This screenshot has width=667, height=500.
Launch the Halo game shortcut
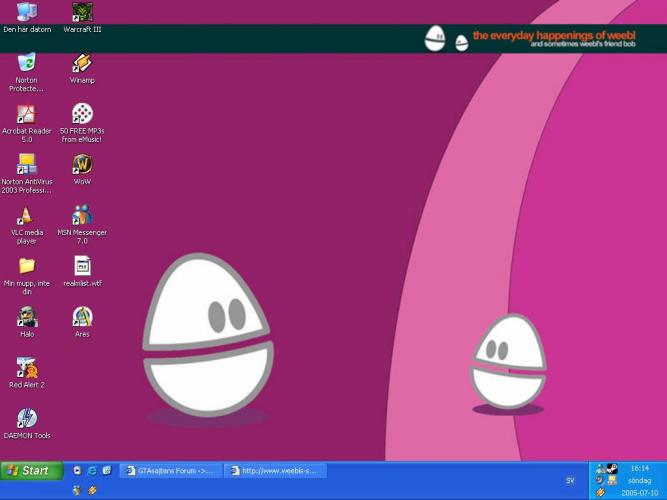(27, 317)
